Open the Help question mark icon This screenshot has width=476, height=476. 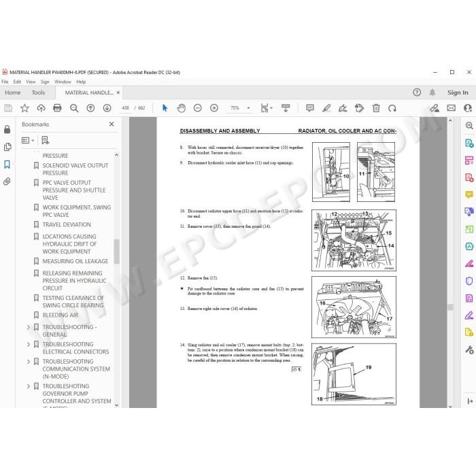(417, 92)
